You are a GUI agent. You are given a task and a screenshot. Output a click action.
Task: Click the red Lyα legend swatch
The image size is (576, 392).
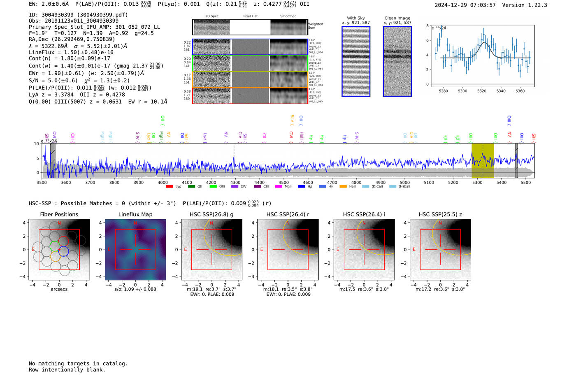click(169, 187)
